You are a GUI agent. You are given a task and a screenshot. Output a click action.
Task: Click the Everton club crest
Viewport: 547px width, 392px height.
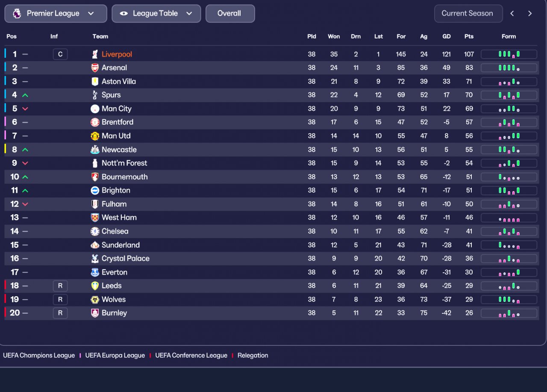95,272
